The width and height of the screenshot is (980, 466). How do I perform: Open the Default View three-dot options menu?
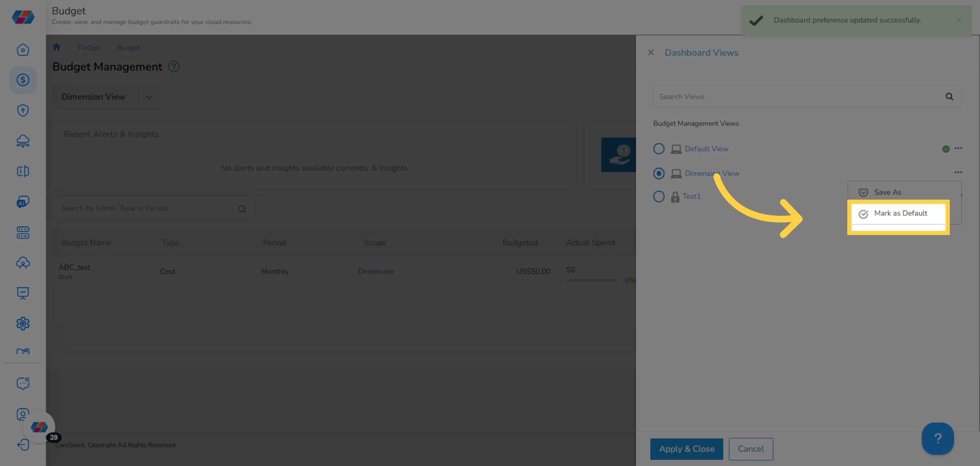(958, 148)
